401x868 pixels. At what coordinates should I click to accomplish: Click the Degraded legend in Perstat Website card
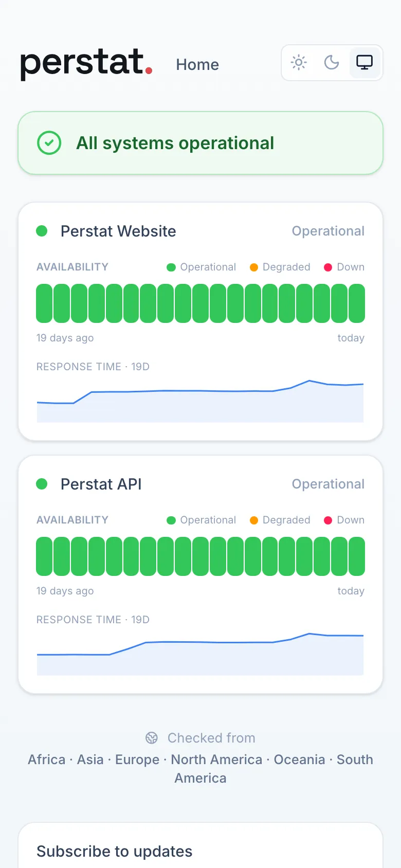tap(280, 267)
